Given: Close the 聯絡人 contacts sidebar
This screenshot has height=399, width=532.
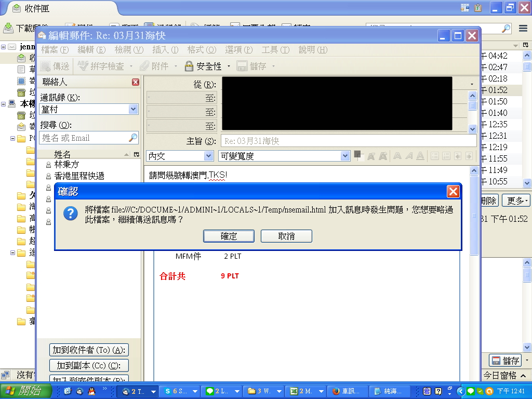Looking at the screenshot, I should point(136,82).
